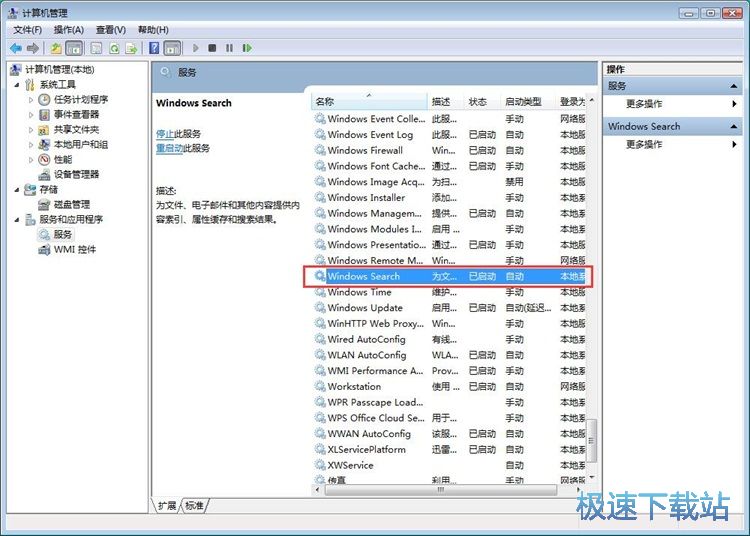Toggle the Show/Hide console tree icon

coord(74,48)
